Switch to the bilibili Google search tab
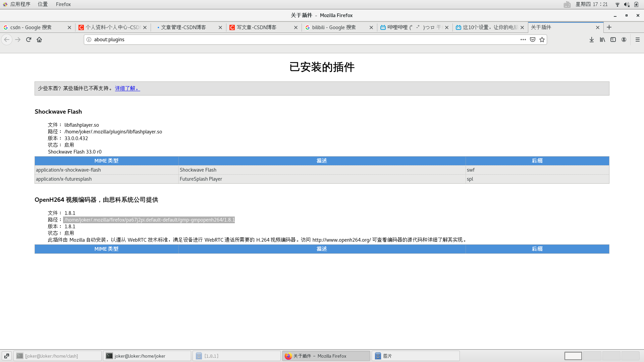The image size is (644, 362). pos(334,27)
